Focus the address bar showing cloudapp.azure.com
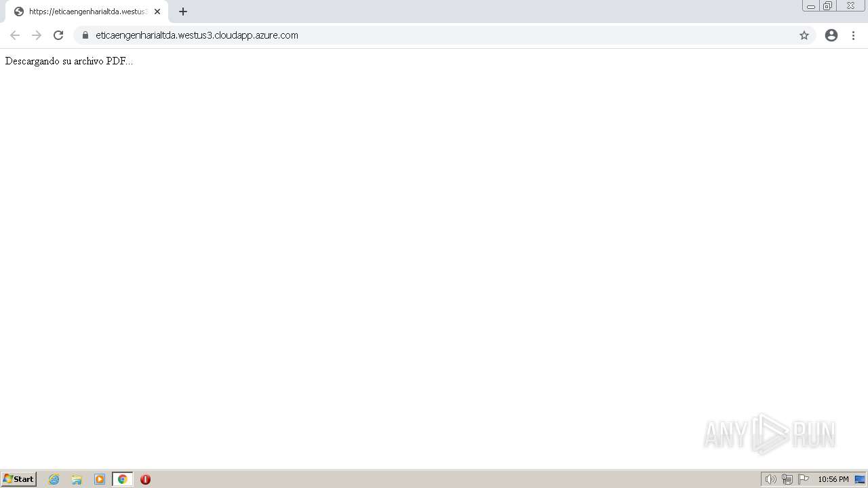Image resolution: width=868 pixels, height=488 pixels. (x=444, y=35)
